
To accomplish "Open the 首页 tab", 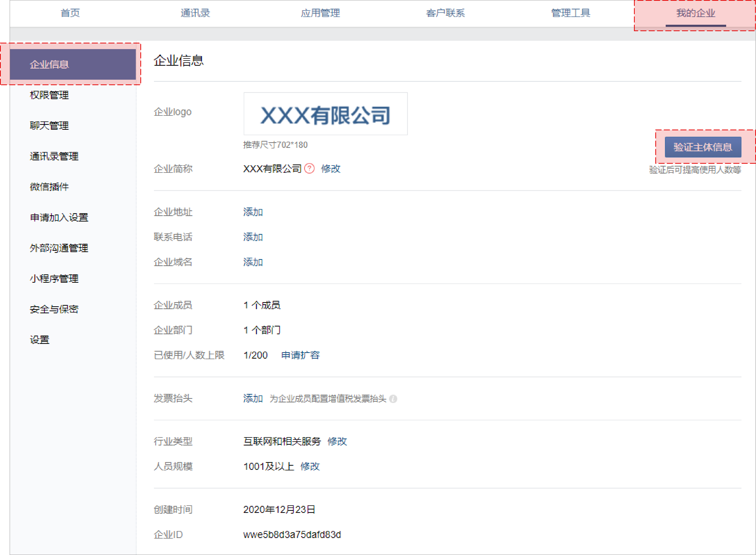I will 70,13.
